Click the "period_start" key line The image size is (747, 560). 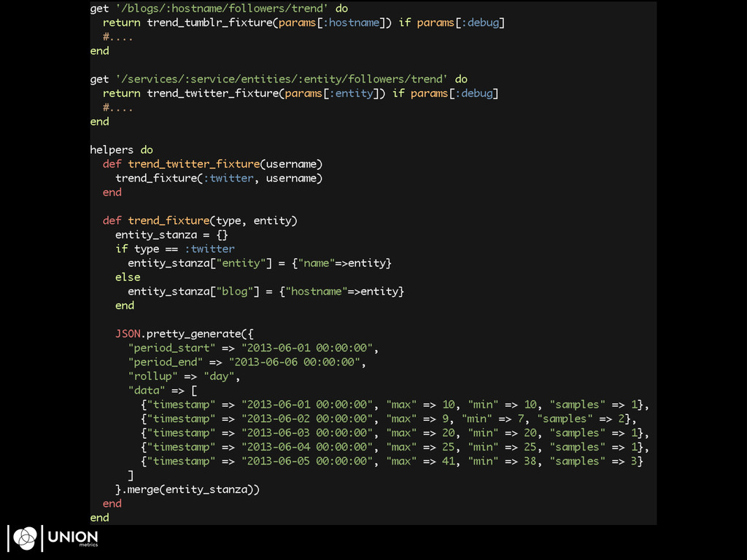[x=253, y=348]
